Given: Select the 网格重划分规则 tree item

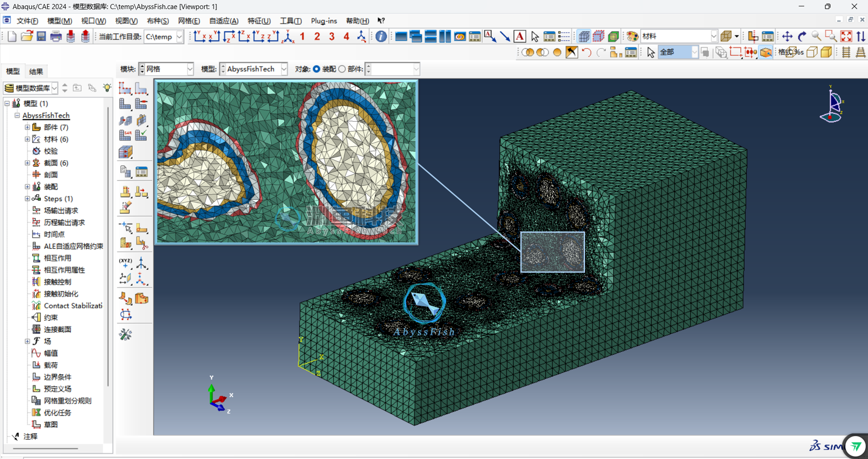Looking at the screenshot, I should click(x=67, y=401).
